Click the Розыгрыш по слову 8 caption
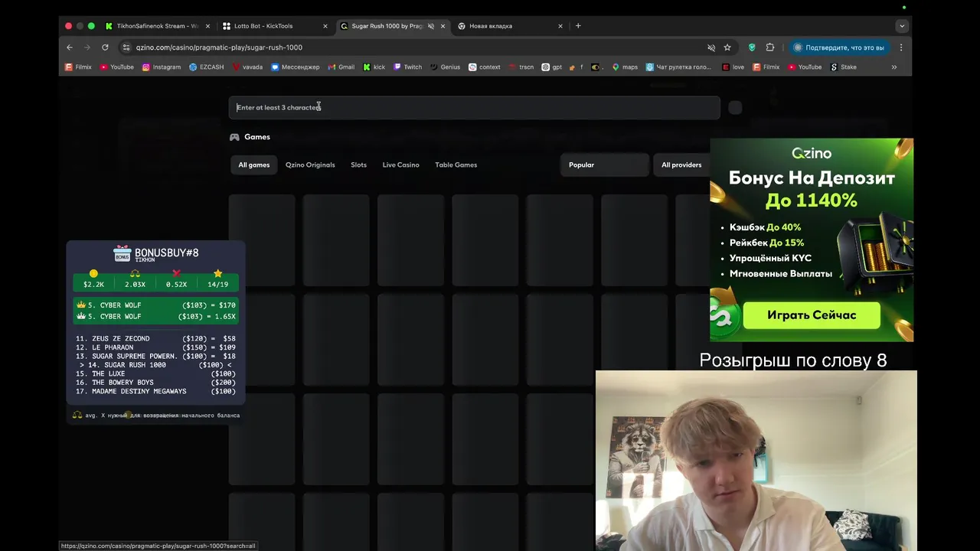 click(x=793, y=360)
